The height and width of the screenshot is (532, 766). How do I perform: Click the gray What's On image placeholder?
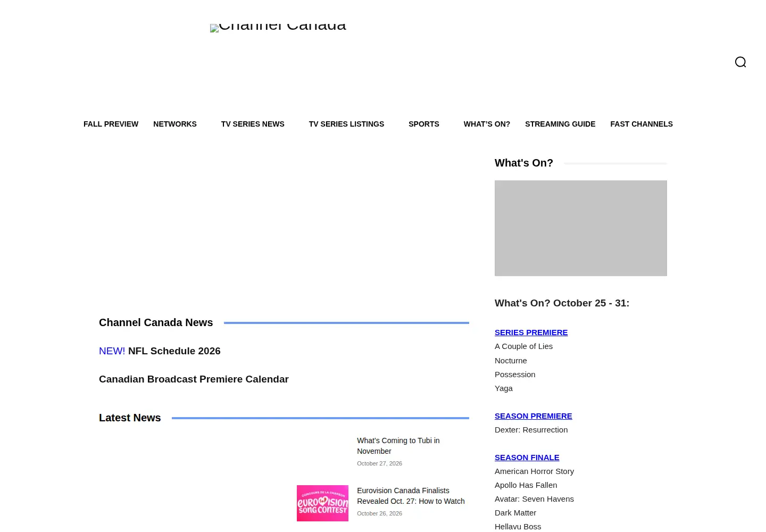pos(581,228)
